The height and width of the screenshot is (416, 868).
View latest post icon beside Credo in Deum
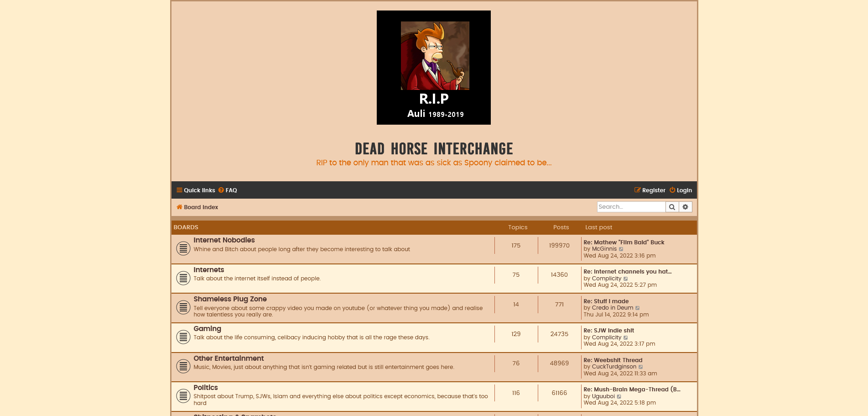pos(638,308)
